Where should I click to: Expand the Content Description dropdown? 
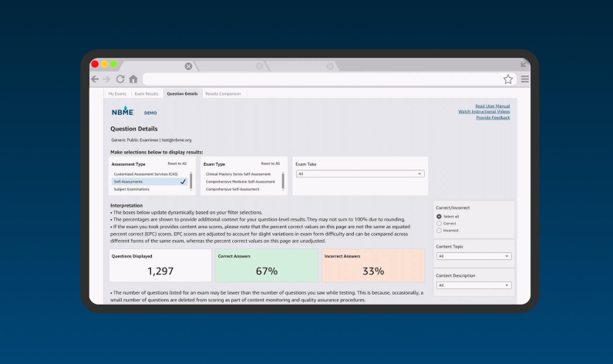point(474,285)
